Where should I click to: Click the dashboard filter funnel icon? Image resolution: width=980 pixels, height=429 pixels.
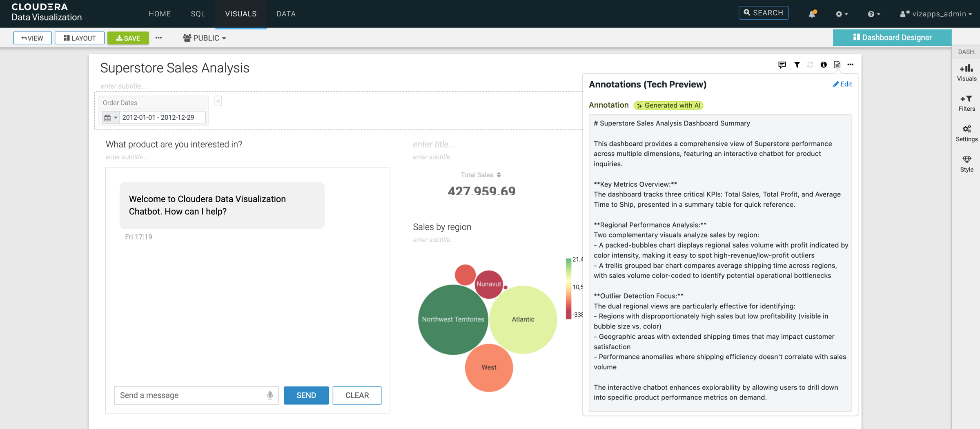pyautogui.click(x=797, y=65)
